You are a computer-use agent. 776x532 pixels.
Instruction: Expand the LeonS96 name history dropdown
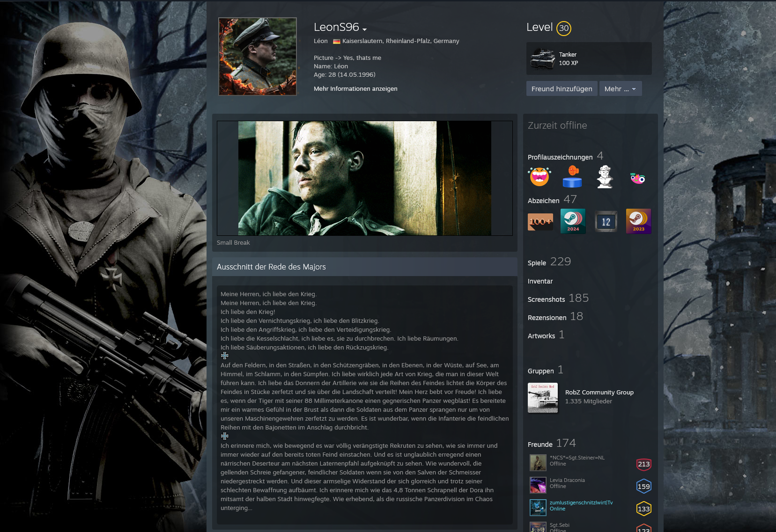point(364,29)
